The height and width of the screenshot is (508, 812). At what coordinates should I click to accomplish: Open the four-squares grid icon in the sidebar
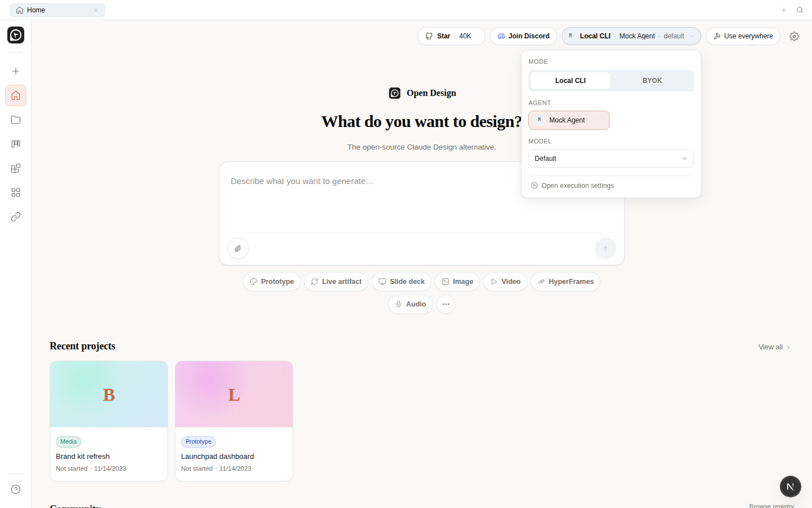point(16,192)
